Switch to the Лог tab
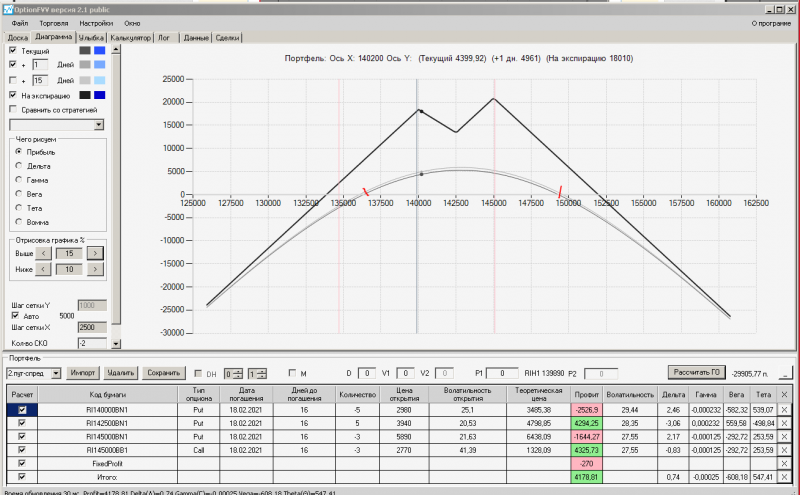The image size is (800, 495). (x=164, y=38)
